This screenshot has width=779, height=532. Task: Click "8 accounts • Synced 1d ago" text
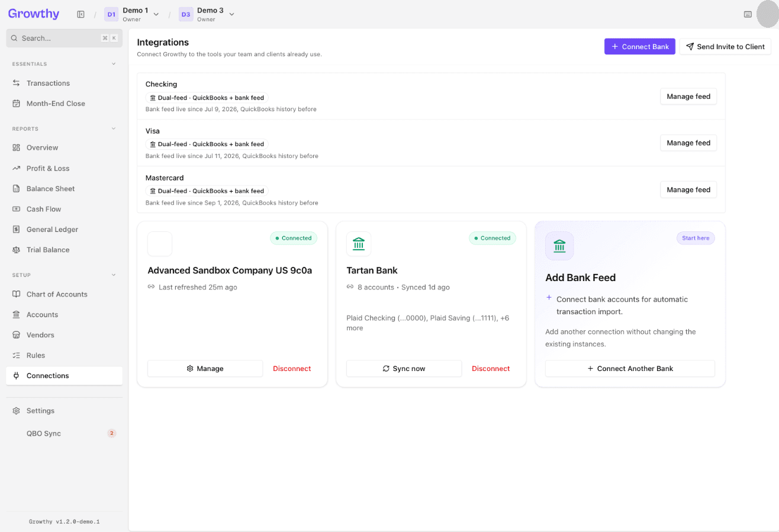[404, 288]
